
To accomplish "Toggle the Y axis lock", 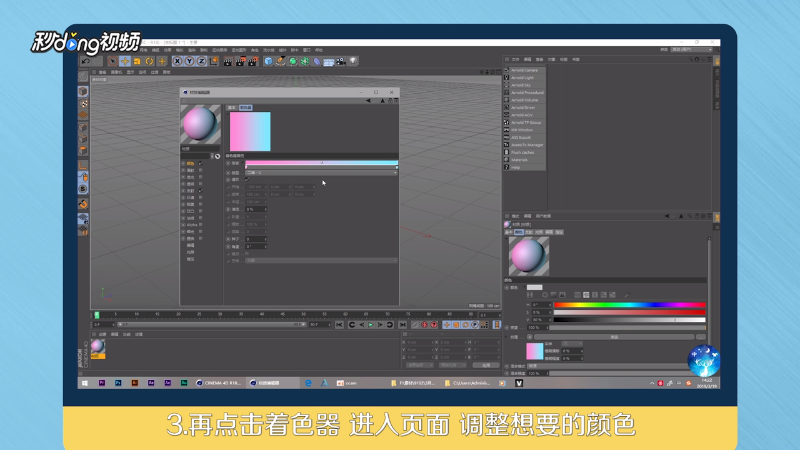I will tap(189, 61).
